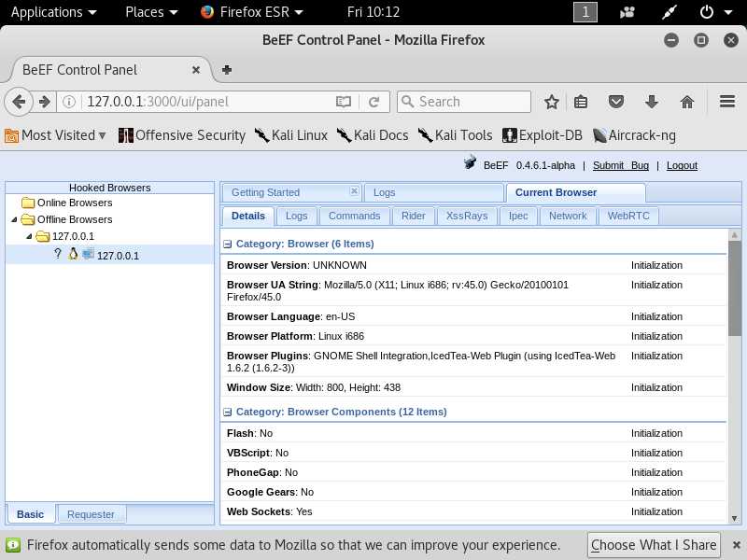Show site information icon in address bar
747x560 pixels.
pyautogui.click(x=68, y=102)
